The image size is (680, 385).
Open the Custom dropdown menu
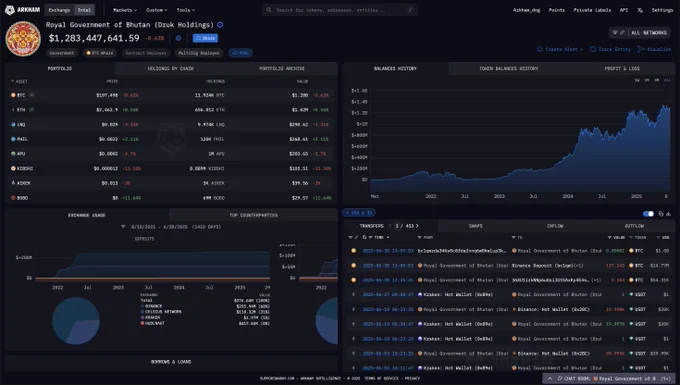pyautogui.click(x=156, y=10)
